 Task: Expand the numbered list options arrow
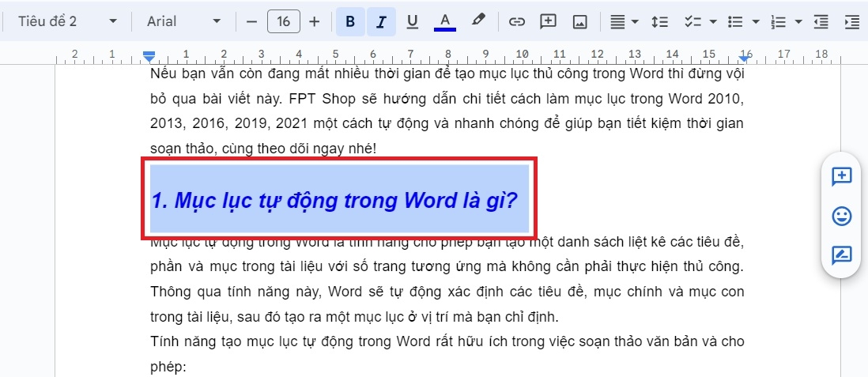(798, 21)
